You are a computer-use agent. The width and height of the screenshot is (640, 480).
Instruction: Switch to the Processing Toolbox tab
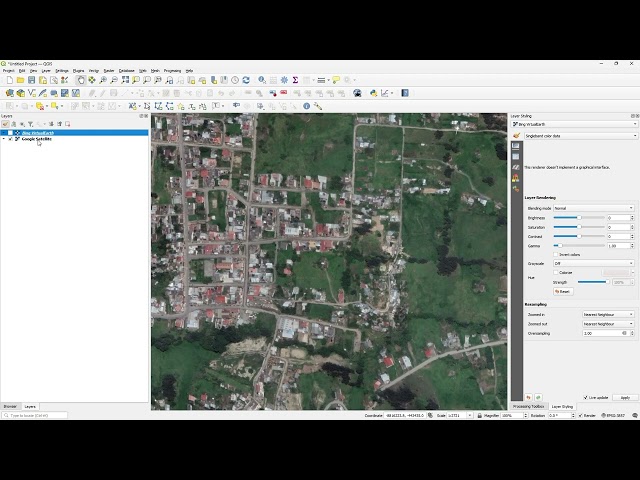click(529, 407)
